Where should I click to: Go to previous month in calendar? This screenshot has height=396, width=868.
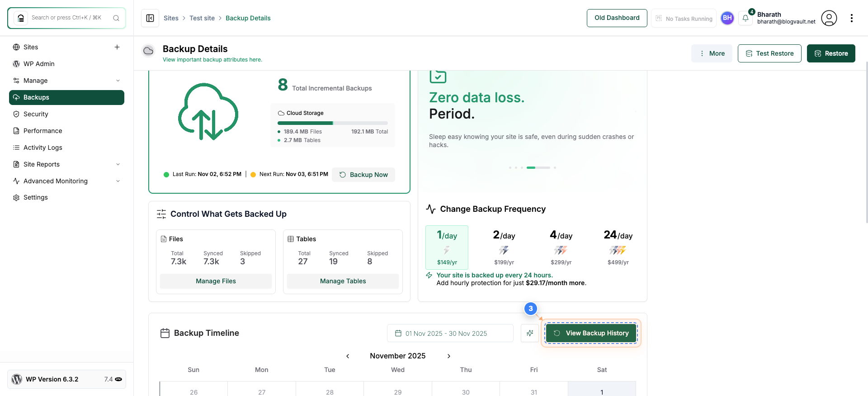click(348, 356)
